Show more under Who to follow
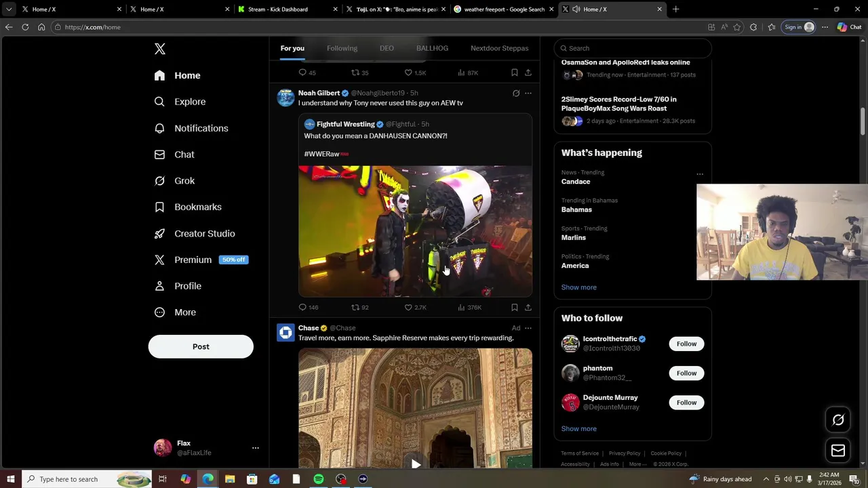 coord(579,429)
